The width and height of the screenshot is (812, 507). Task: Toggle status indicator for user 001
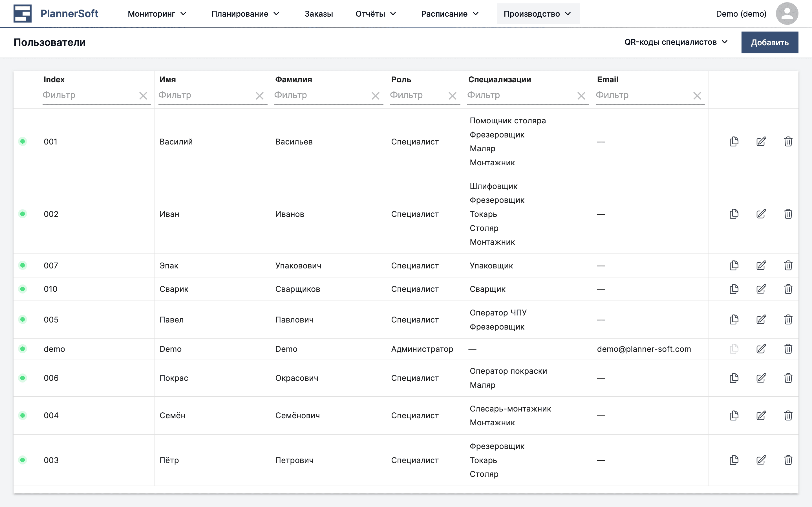[x=23, y=141]
